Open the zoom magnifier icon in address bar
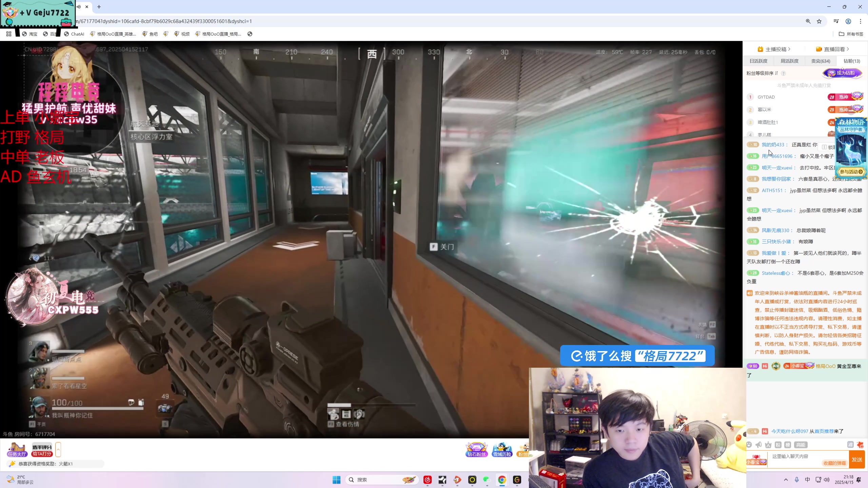Viewport: 868px width, 488px height. pyautogui.click(x=808, y=21)
